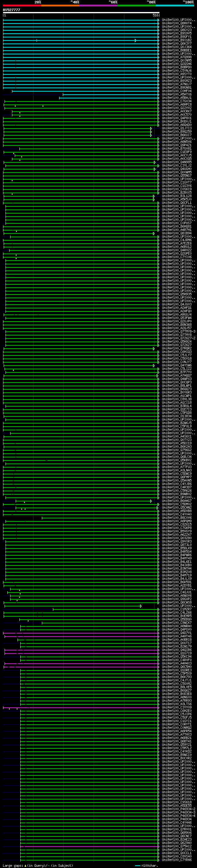
Task: Click hit UniRef100_Q75AI2
Action: (176, 846)
